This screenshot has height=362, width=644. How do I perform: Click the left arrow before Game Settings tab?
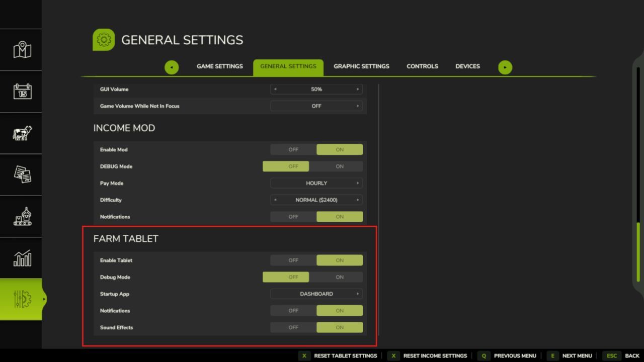click(x=172, y=67)
